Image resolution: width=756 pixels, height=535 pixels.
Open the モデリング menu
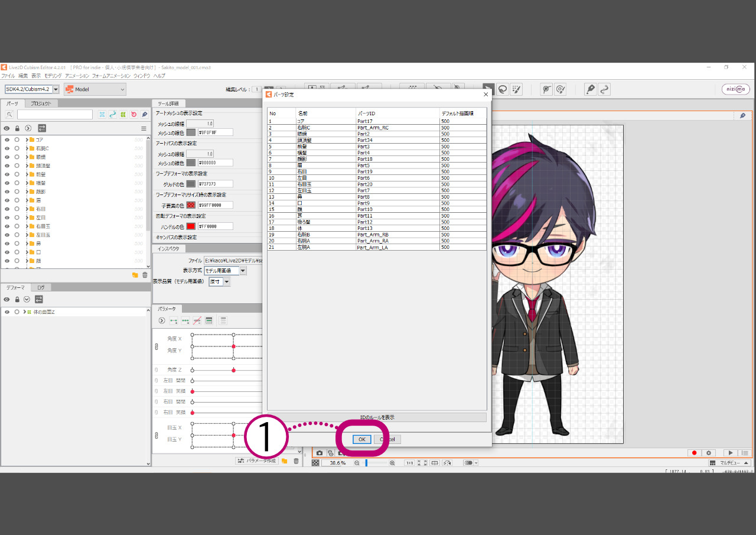(x=53, y=76)
